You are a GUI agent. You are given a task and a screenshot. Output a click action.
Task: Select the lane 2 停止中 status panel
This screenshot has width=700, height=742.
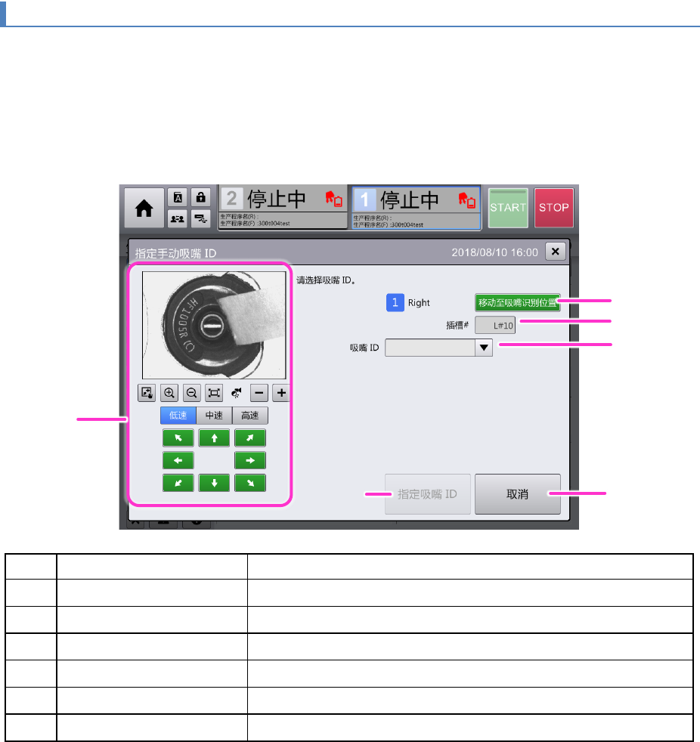point(283,207)
